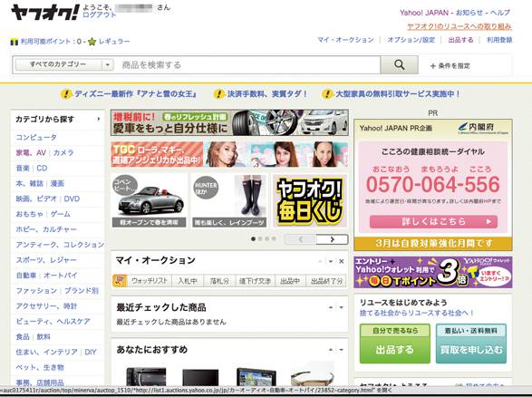Open the ヘルプ link
Viewport: 532px width, 397px height.
[500, 13]
